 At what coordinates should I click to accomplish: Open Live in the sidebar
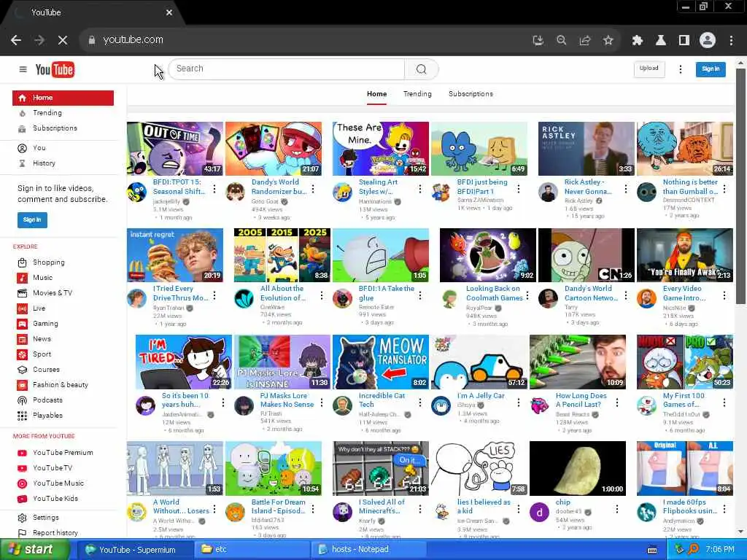(x=63, y=308)
